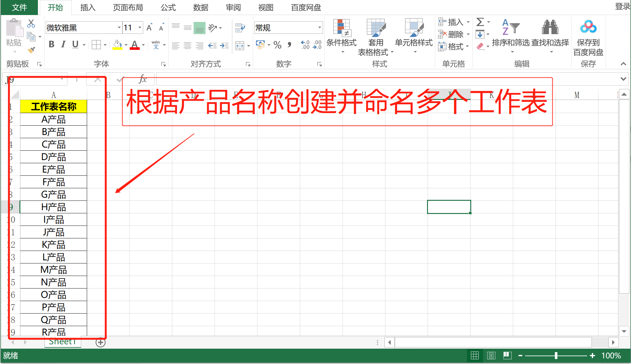Toggle align text right

[x=200, y=46]
